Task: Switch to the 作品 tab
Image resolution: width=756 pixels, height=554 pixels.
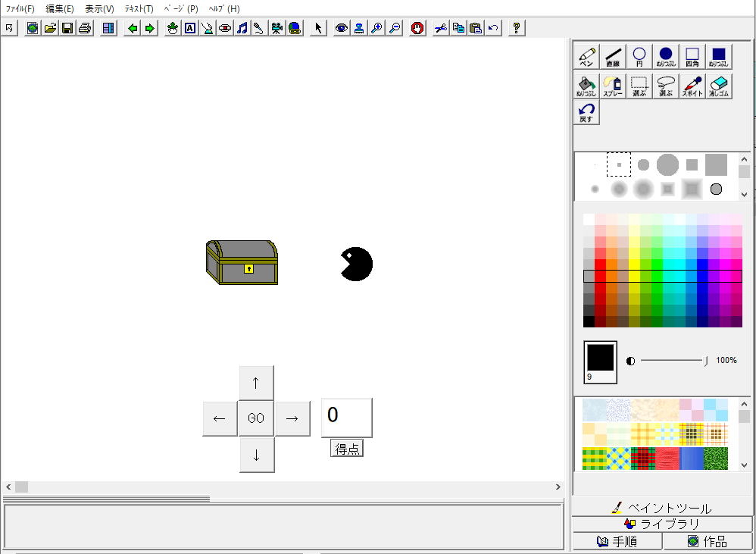Action: click(x=708, y=541)
